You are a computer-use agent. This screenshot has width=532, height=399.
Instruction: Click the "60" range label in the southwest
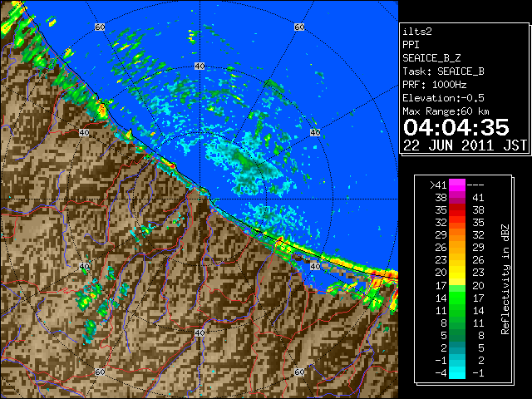point(100,372)
